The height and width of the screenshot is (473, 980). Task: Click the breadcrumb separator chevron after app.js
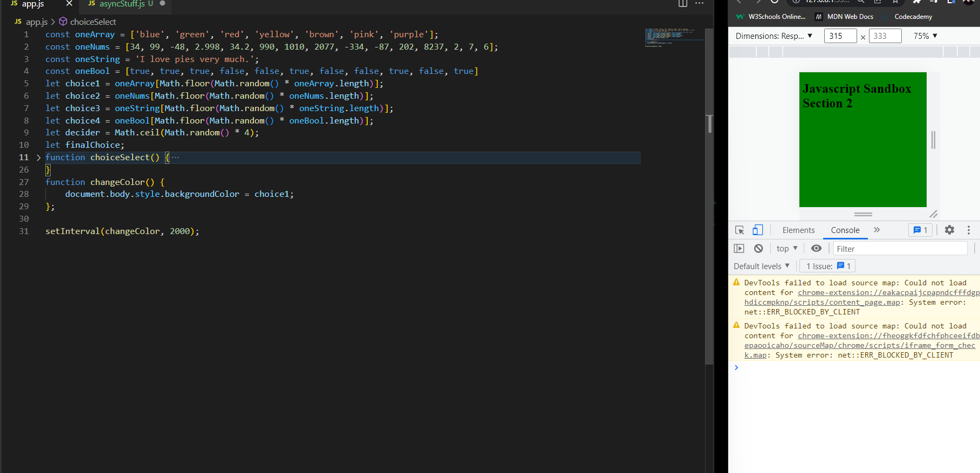tap(53, 22)
